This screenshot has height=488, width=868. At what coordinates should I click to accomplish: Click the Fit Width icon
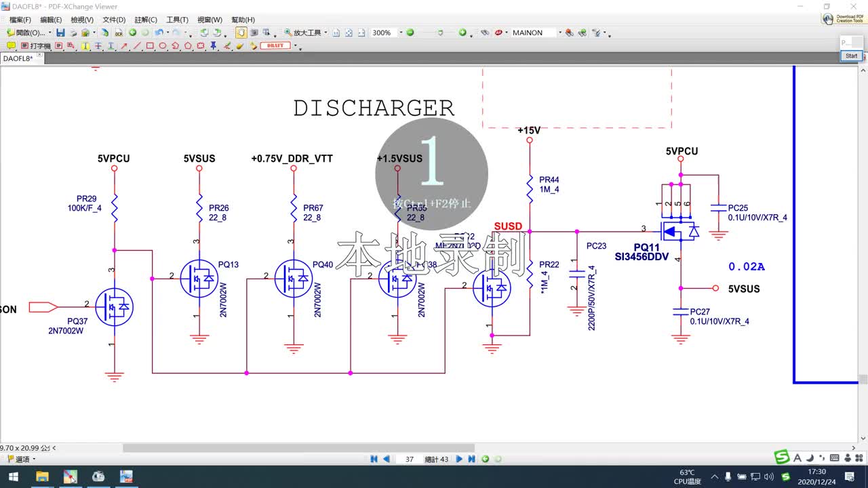361,33
